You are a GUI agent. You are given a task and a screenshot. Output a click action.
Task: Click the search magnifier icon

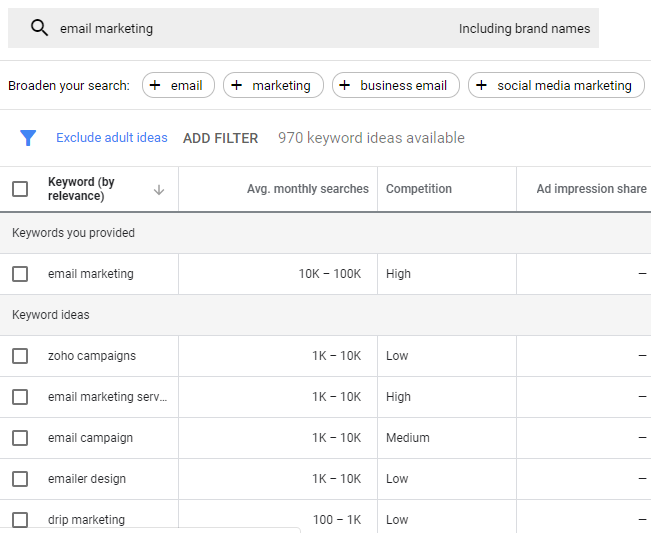pyautogui.click(x=39, y=28)
